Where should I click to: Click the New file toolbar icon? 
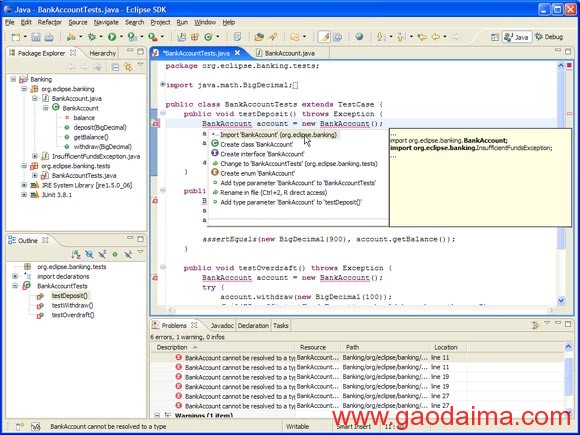(16, 37)
